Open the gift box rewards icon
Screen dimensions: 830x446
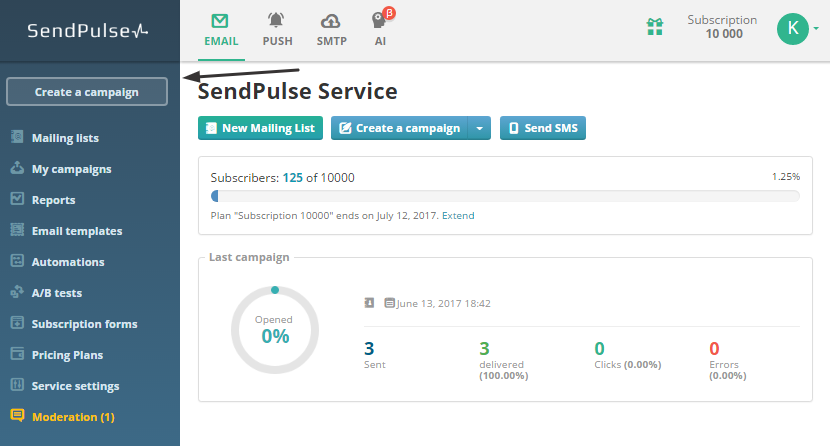pos(655,27)
